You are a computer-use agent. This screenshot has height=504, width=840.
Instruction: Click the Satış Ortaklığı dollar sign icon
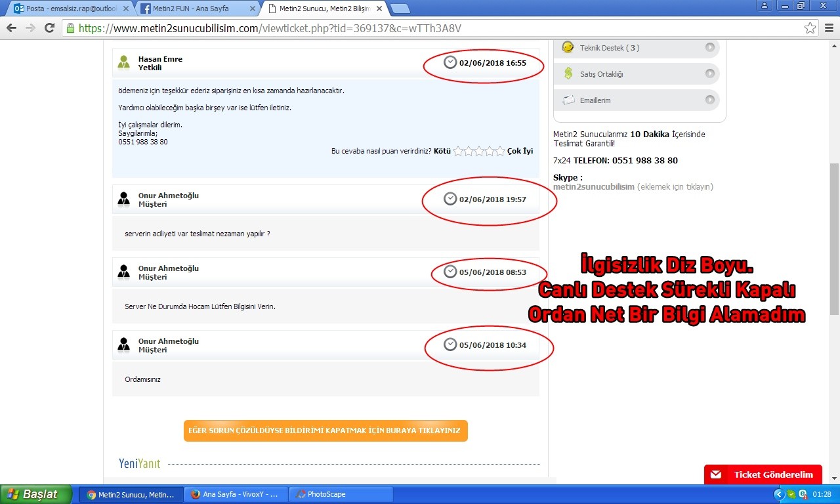click(568, 73)
